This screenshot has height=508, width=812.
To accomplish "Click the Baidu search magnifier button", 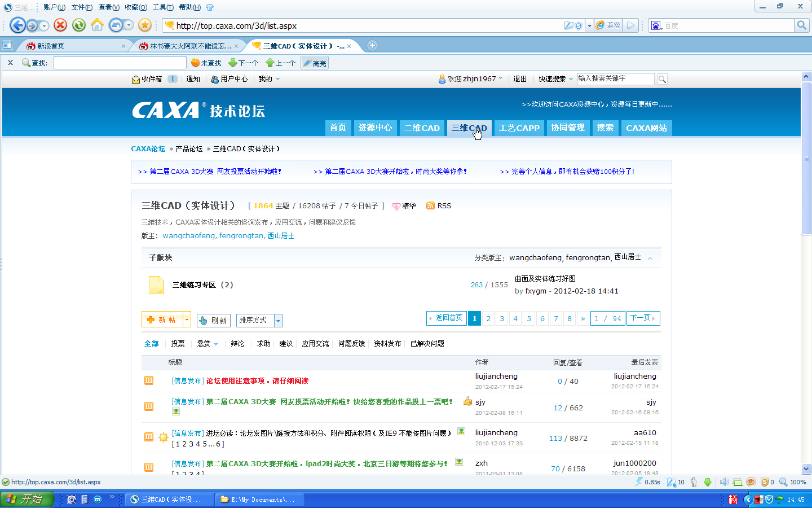I will (x=801, y=25).
